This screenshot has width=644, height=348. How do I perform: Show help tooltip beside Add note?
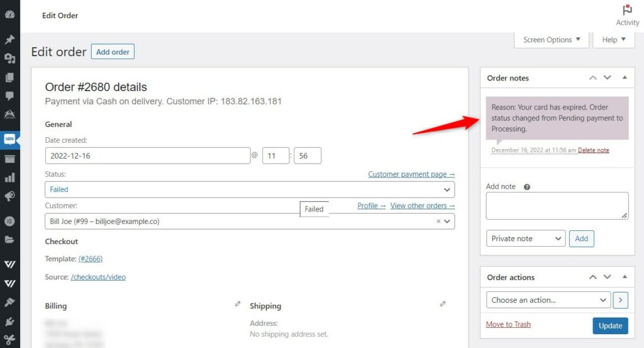tap(526, 187)
